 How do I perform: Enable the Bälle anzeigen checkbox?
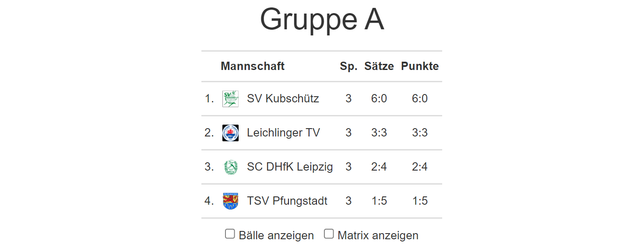(230, 234)
